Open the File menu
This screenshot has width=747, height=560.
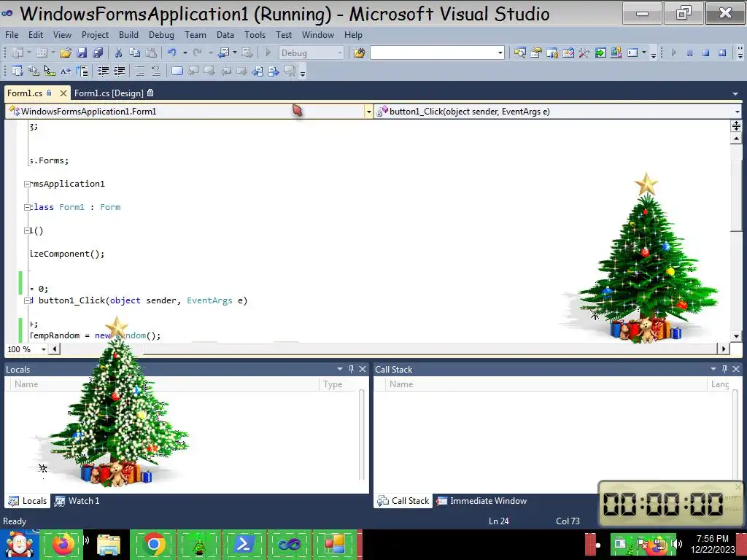pyautogui.click(x=12, y=35)
